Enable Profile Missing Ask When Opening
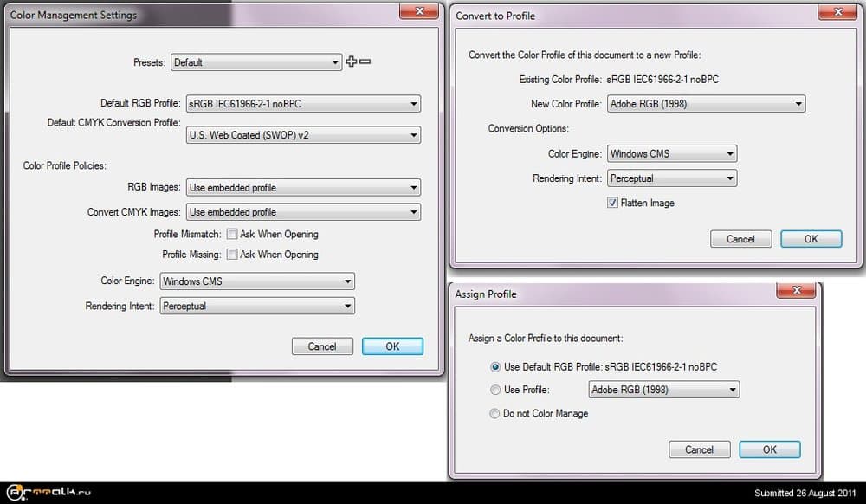Screen dimensions: 866x504 [x=232, y=255]
